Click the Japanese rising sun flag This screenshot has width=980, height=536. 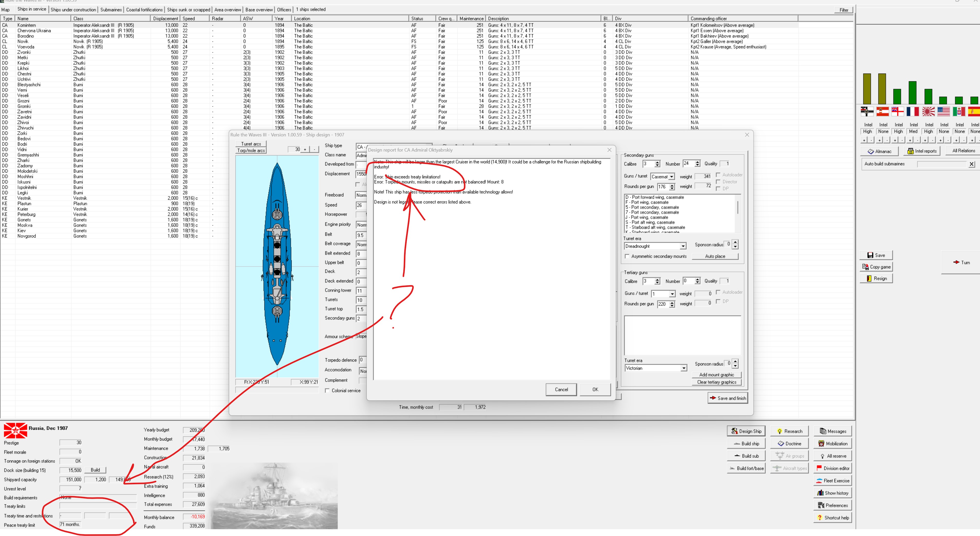[x=928, y=111]
